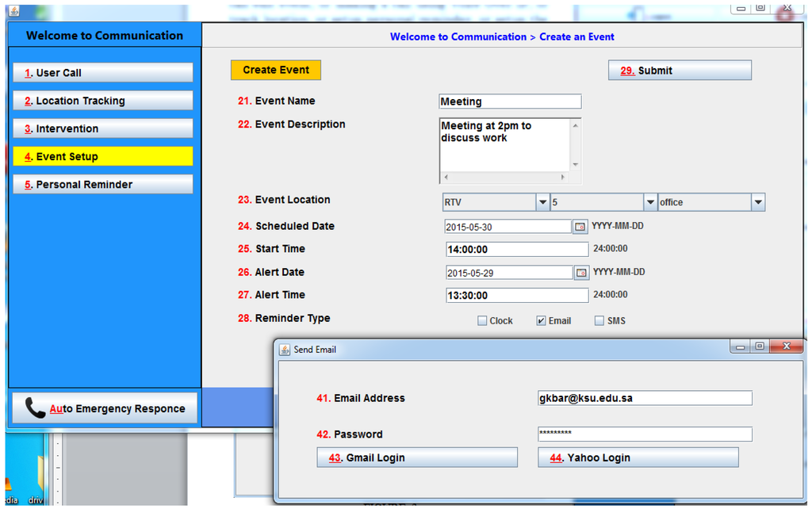Open the User Call menu item

click(x=103, y=73)
